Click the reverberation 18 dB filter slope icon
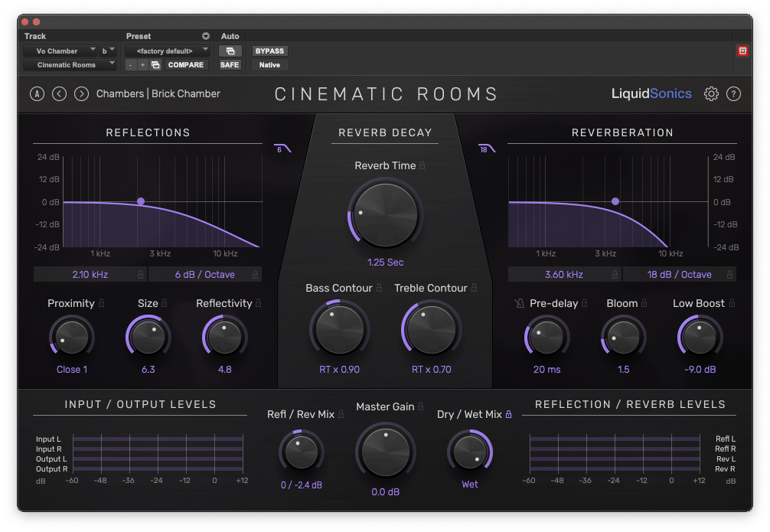Viewport: 770px width, 532px height. pos(487,149)
